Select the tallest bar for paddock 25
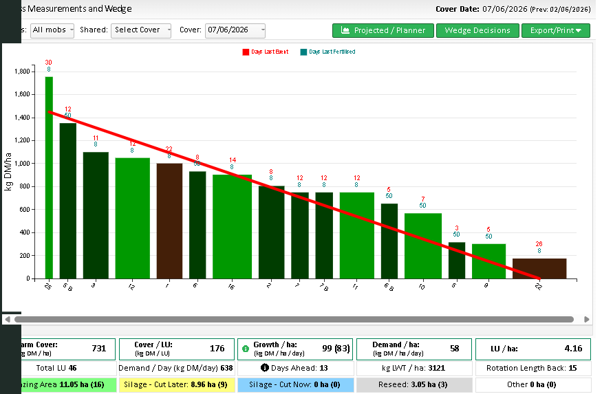 point(49,177)
